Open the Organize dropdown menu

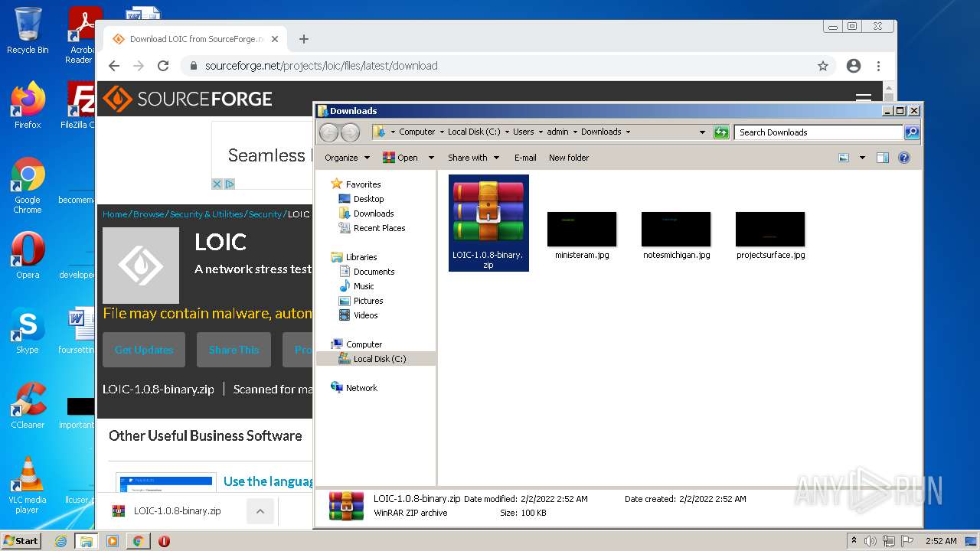coord(347,158)
